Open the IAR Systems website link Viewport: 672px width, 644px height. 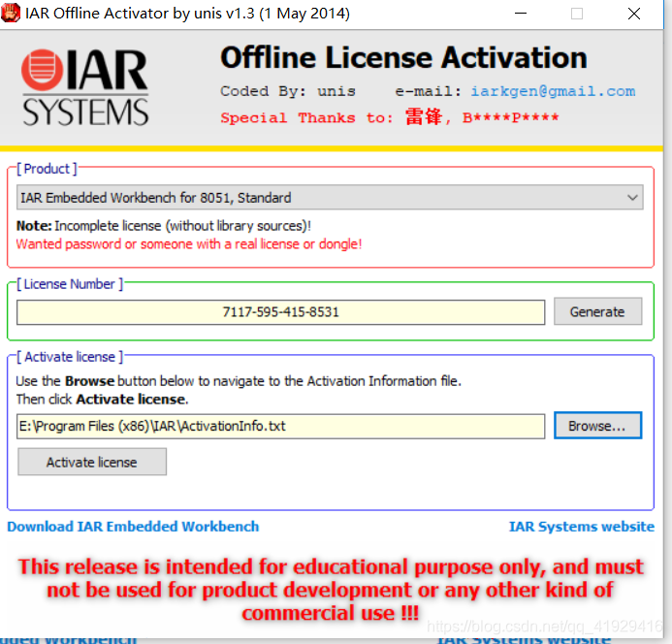[582, 527]
